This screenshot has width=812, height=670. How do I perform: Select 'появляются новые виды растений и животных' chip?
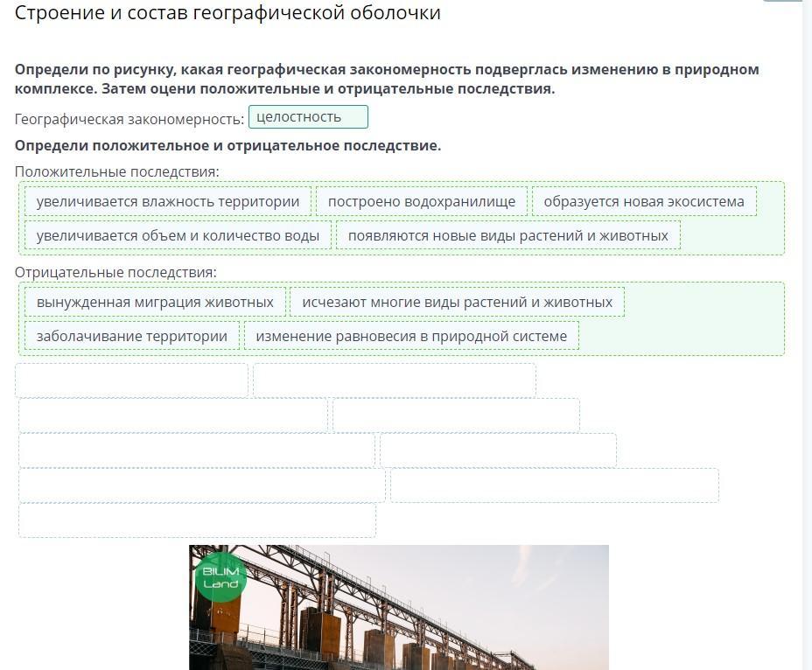point(508,235)
